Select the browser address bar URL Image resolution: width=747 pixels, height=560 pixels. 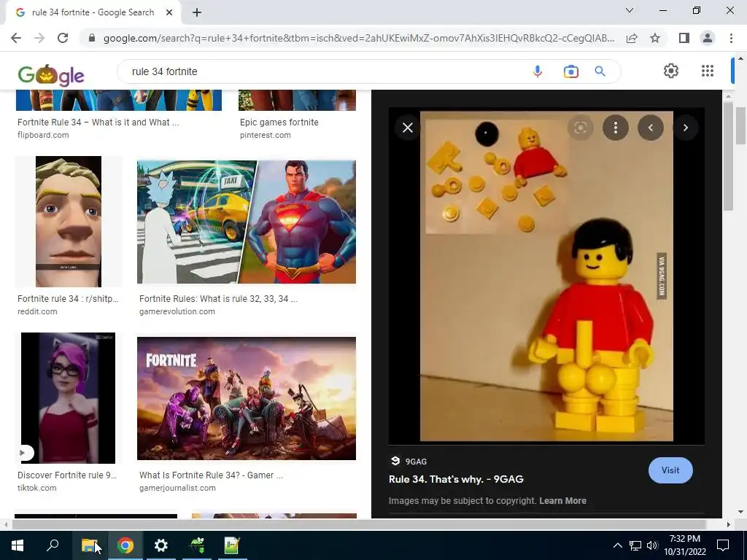[359, 38]
